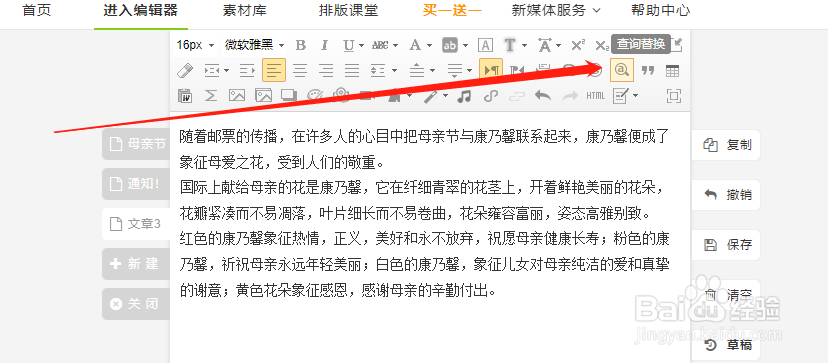This screenshot has width=828, height=363.
Task: Expand text shadow T dropdown arrow
Action: tap(524, 46)
